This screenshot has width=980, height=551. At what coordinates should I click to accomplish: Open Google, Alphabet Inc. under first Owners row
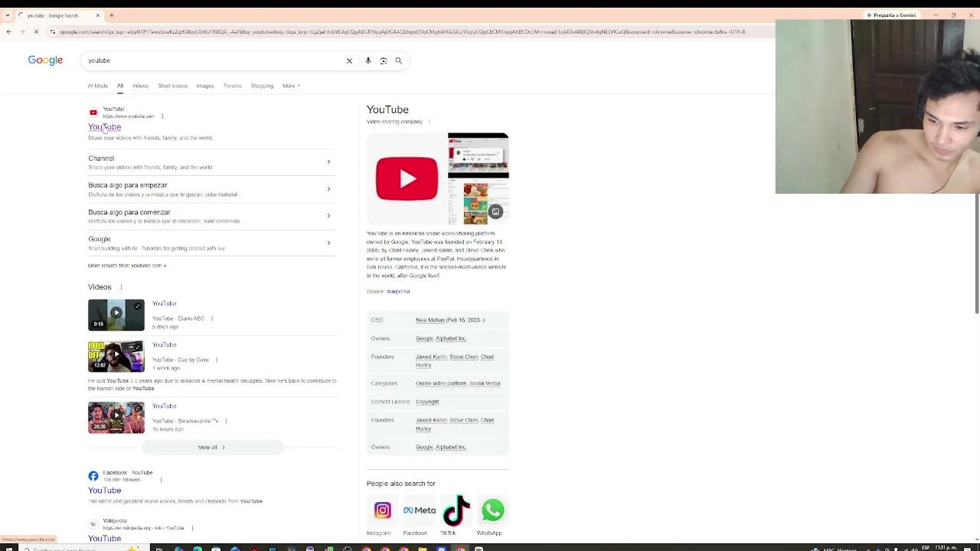441,338
